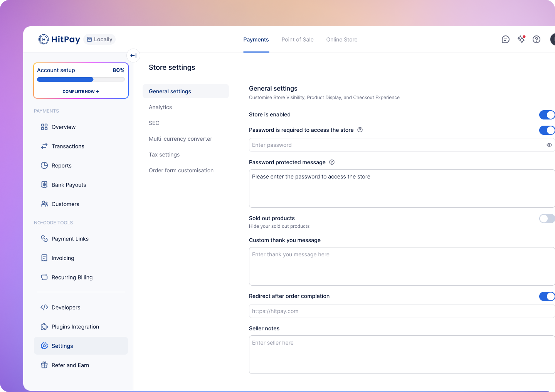Switch to Payments tab
Viewport: 555px width, 392px height.
coord(256,40)
